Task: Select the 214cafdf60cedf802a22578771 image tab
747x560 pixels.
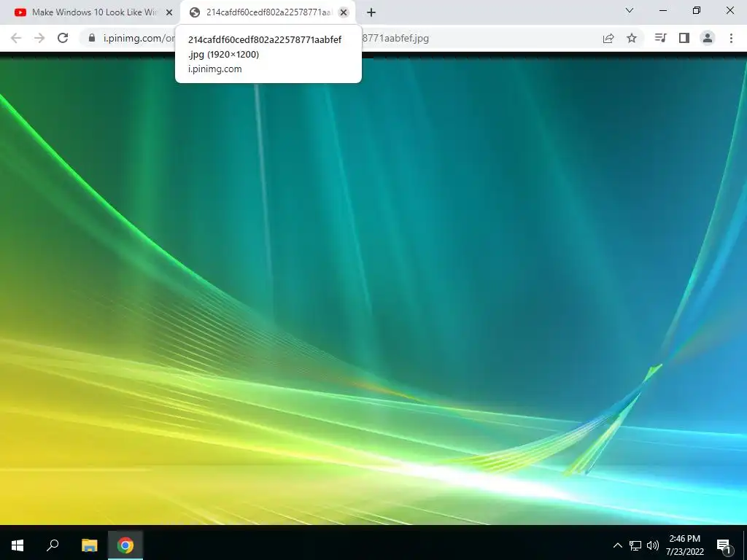Action: (268, 12)
